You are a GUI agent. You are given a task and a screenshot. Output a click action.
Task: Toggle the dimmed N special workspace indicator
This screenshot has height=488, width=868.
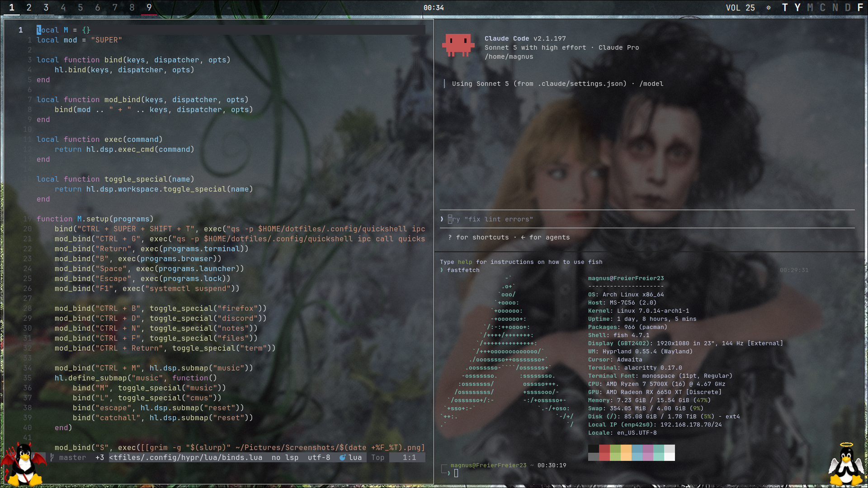tap(835, 8)
